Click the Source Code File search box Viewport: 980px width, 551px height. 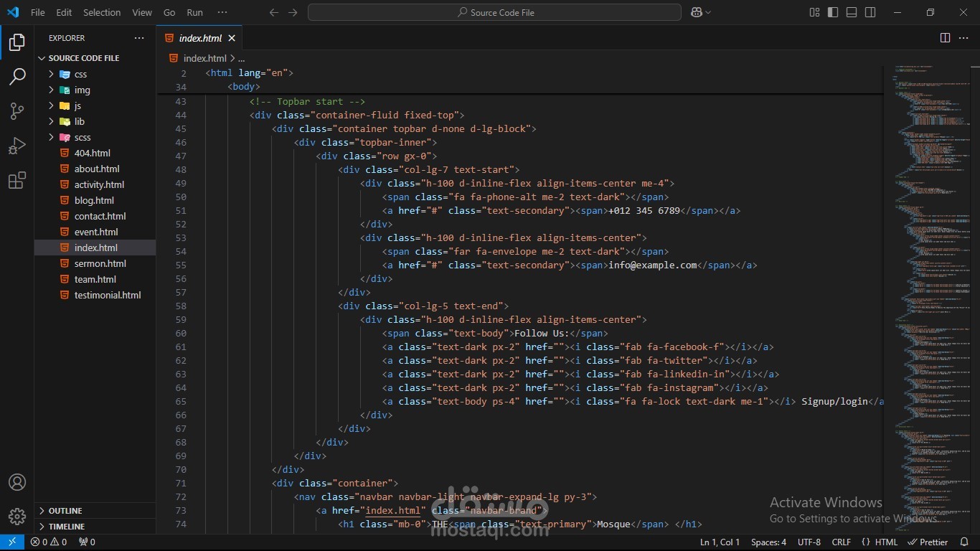[x=494, y=12]
